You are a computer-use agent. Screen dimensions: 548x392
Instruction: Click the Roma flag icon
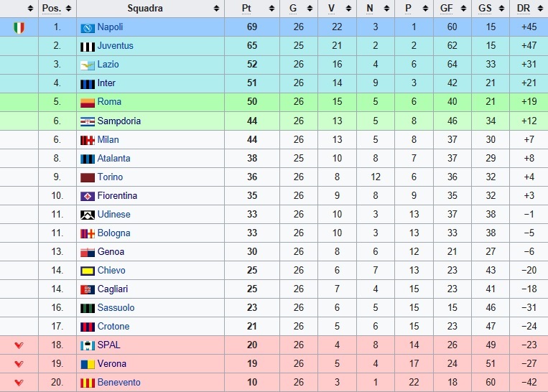tap(88, 103)
